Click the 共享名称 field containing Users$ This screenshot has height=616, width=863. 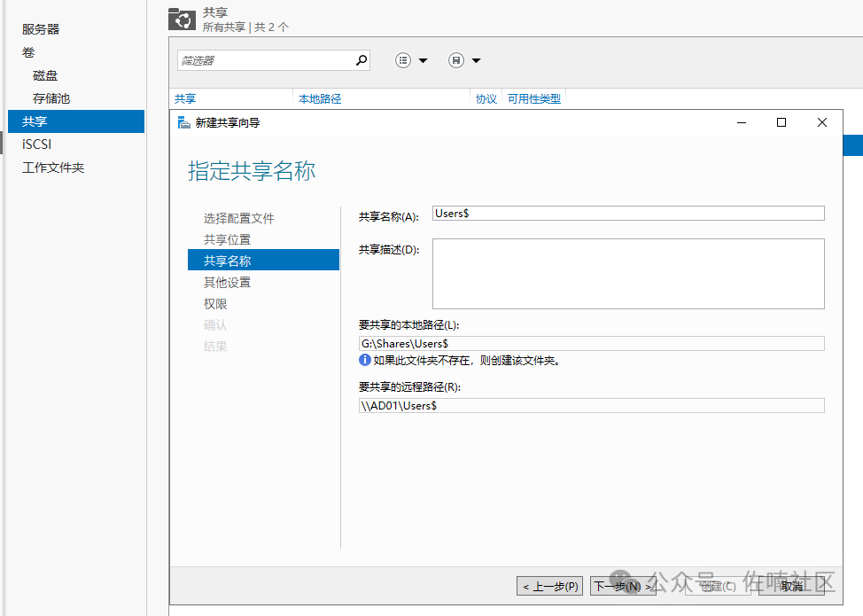pyautogui.click(x=628, y=213)
